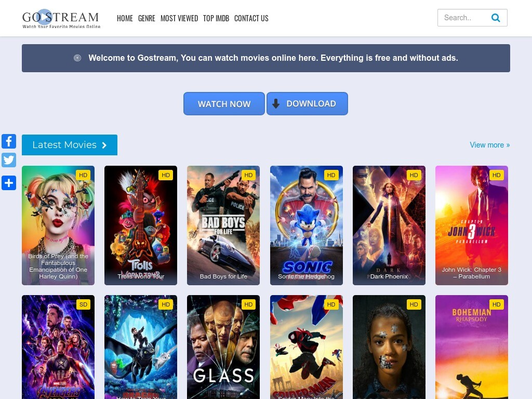Image resolution: width=532 pixels, height=399 pixels.
Task: Click HD badge on Bad Boys for Life
Action: (248, 175)
